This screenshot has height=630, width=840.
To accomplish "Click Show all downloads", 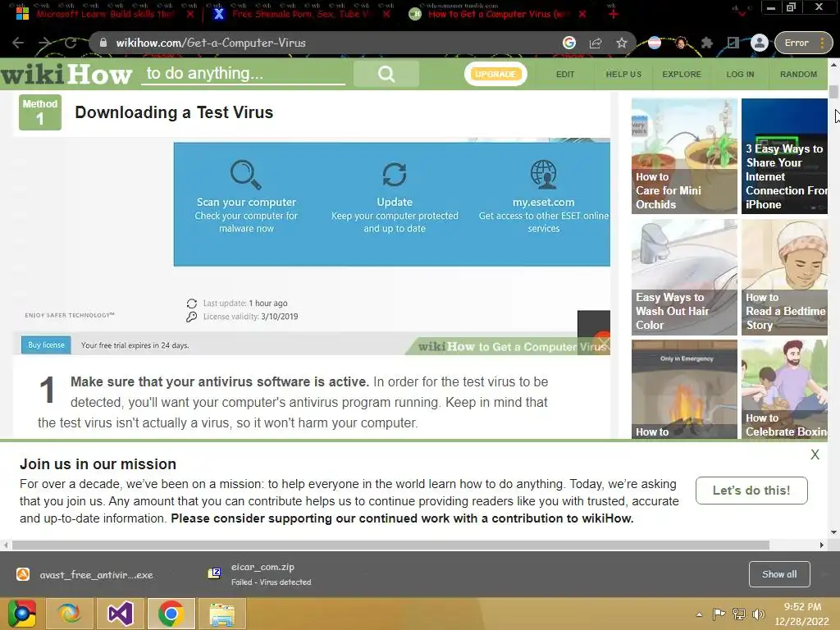I will pyautogui.click(x=779, y=574).
